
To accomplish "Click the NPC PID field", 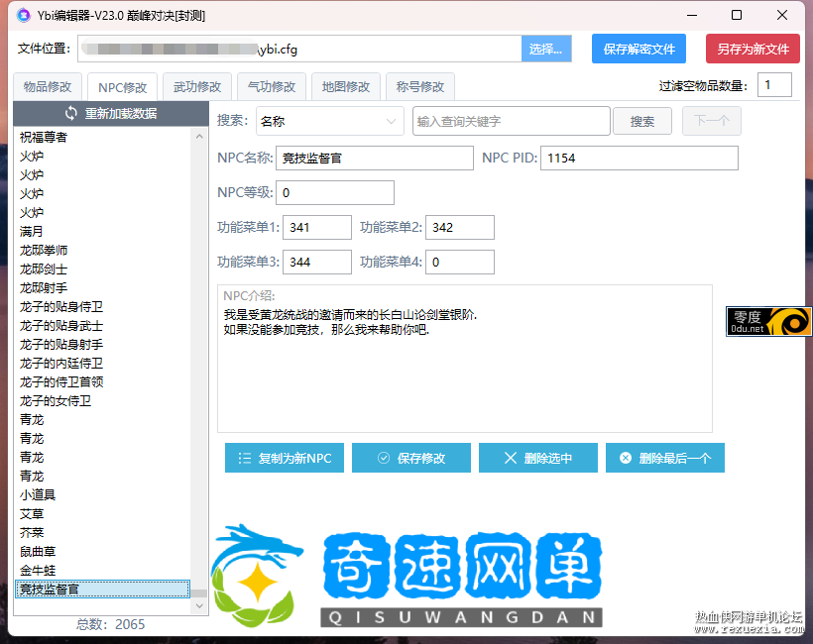I will click(639, 159).
